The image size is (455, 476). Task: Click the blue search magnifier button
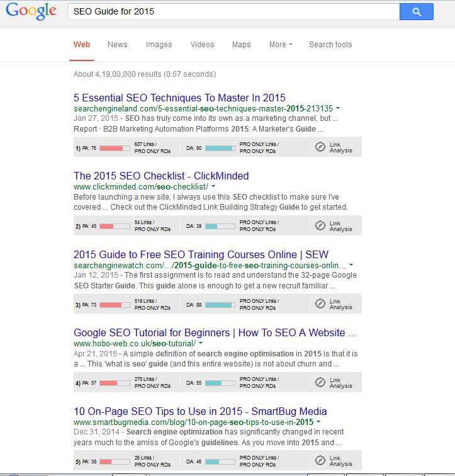(x=417, y=12)
